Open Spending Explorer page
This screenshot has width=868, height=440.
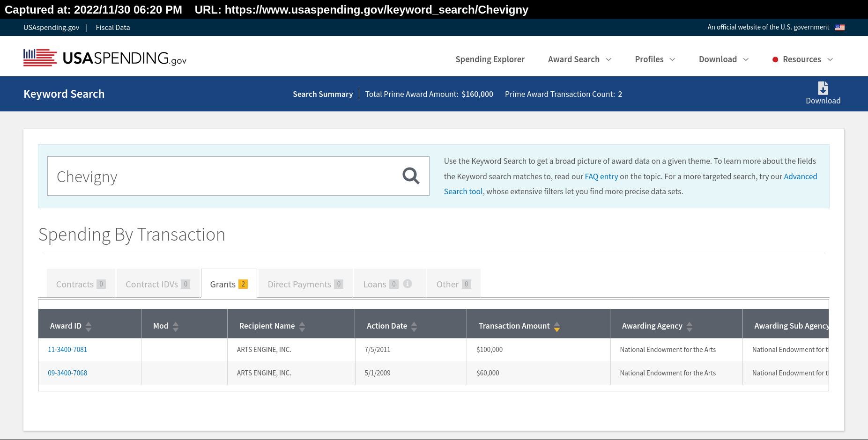point(490,59)
